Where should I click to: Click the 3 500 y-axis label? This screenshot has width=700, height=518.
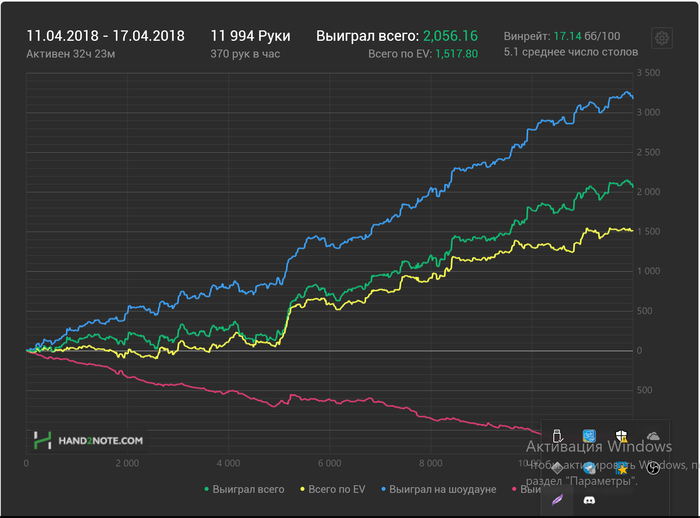tap(648, 73)
